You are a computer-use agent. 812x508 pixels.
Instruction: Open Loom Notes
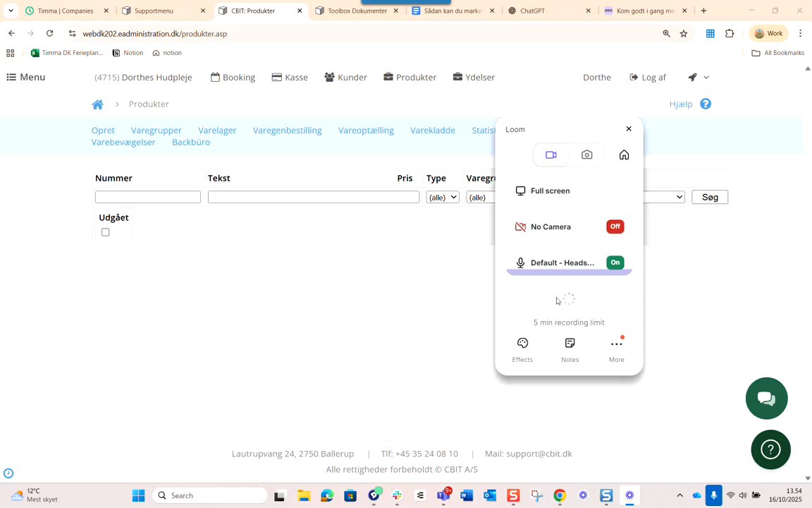(x=570, y=350)
